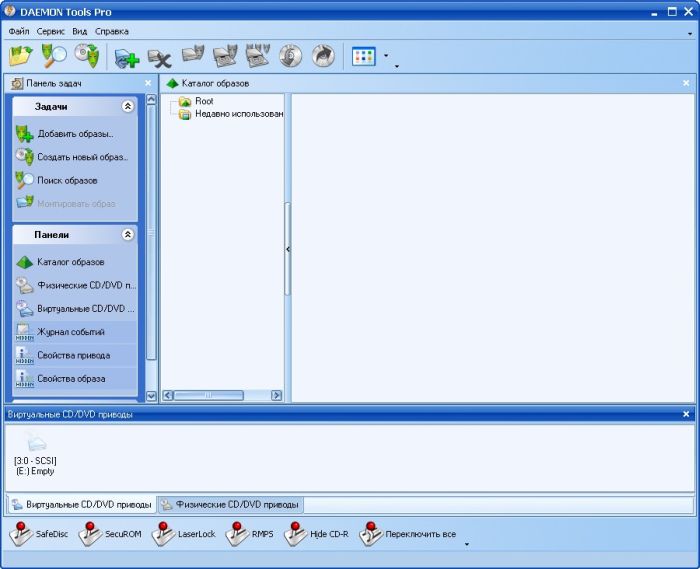Open menu bar options arrow at far right
This screenshot has height=569, width=700.
[690, 33]
